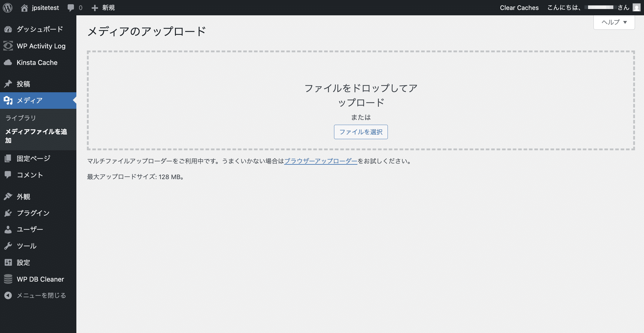Viewport: 644px width, 333px height.
Task: Click the ファイルを選択 button
Action: pyautogui.click(x=360, y=132)
